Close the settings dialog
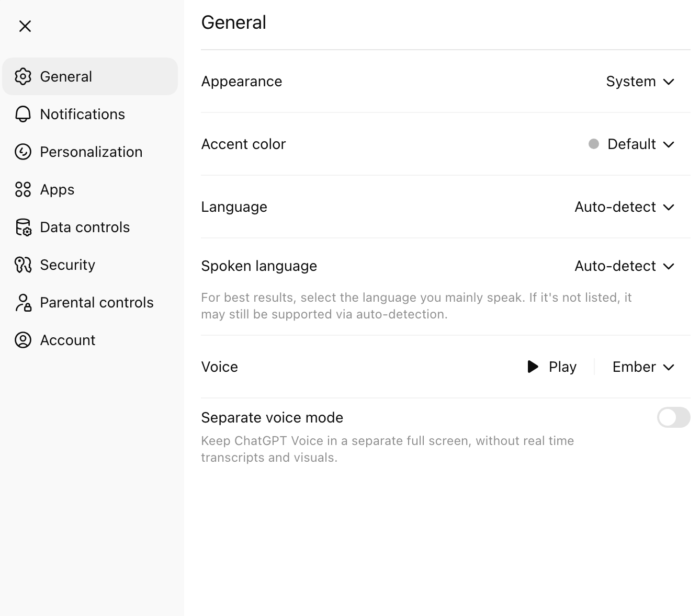700x616 pixels. point(25,26)
